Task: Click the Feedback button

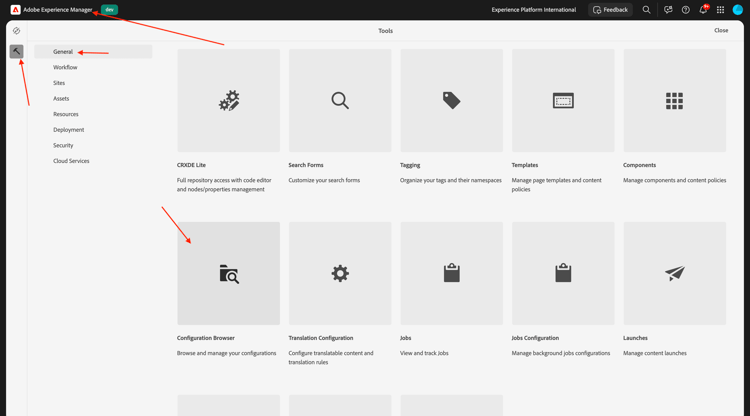Action: coord(610,10)
